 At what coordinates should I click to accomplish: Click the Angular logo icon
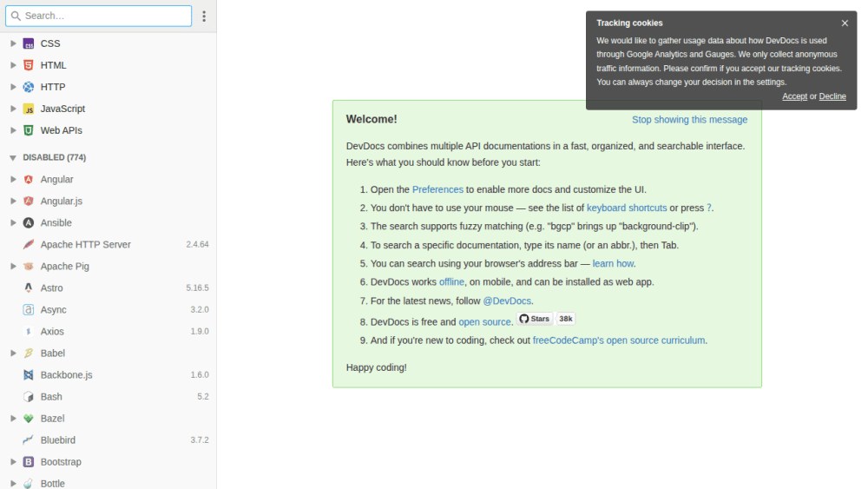coord(29,180)
